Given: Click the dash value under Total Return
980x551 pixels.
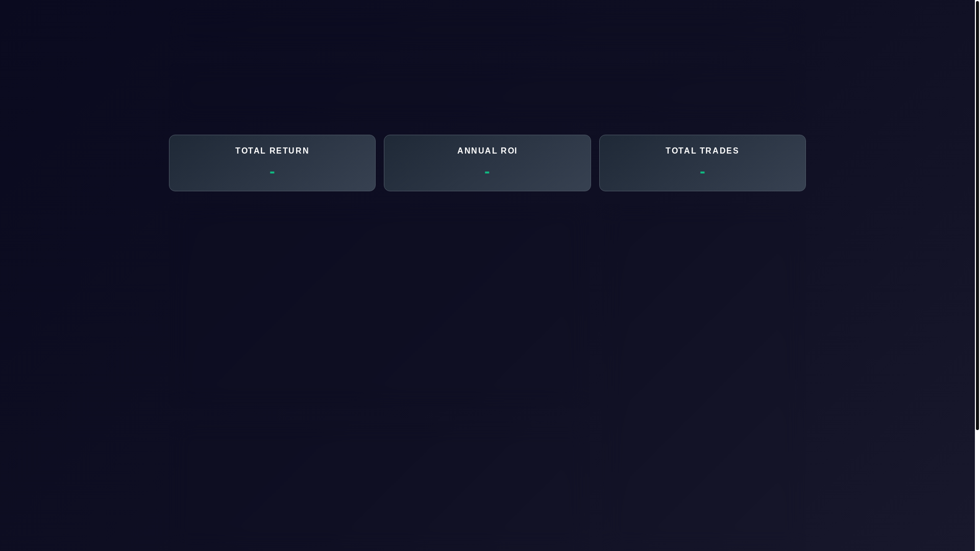Looking at the screenshot, I should click(272, 172).
